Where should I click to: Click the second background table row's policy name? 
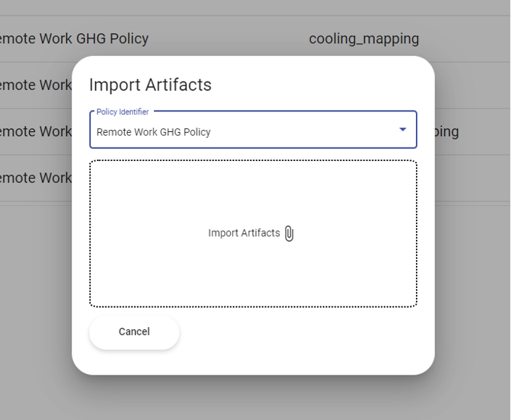35,85
